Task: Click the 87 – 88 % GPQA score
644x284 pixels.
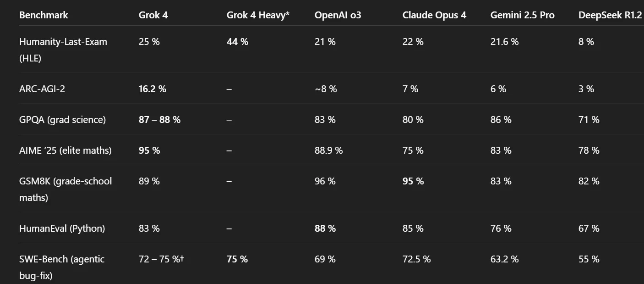Action: pyautogui.click(x=159, y=120)
